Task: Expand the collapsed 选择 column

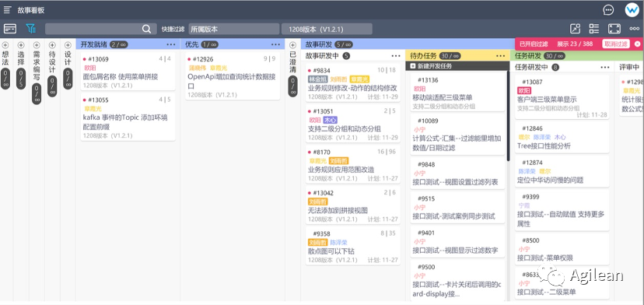Action: 21,45
